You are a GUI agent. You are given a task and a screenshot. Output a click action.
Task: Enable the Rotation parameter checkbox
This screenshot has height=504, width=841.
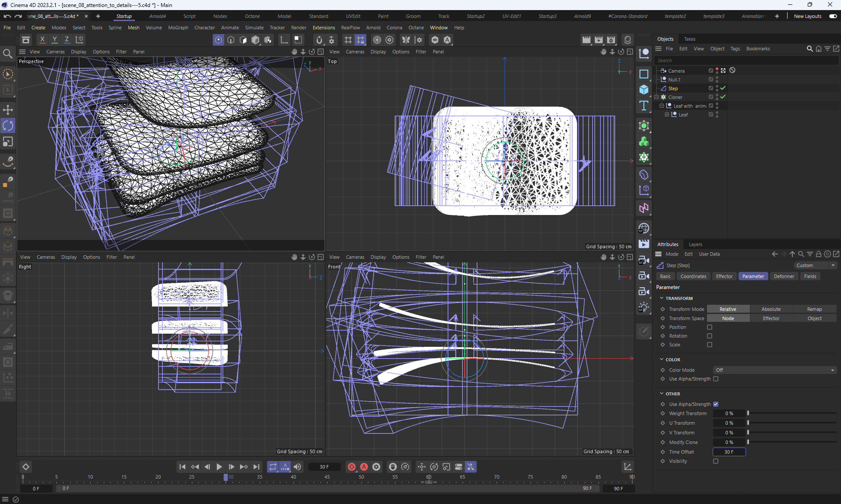click(x=710, y=336)
